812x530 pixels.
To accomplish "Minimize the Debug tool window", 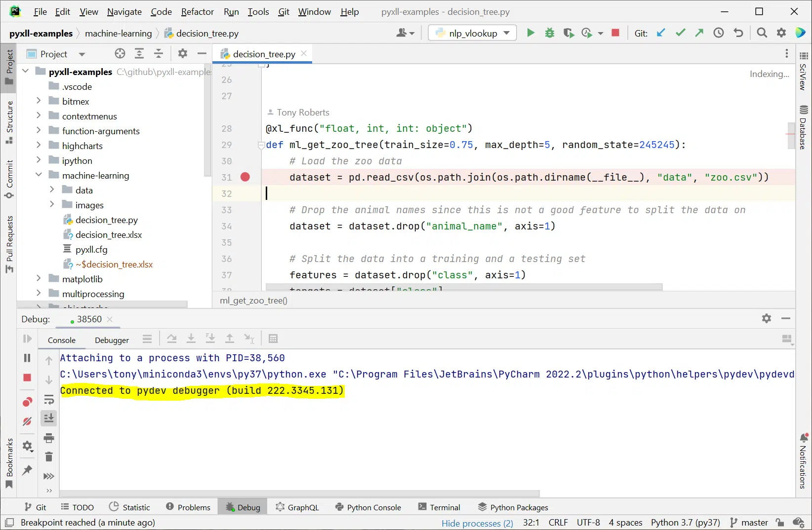I will point(786,319).
